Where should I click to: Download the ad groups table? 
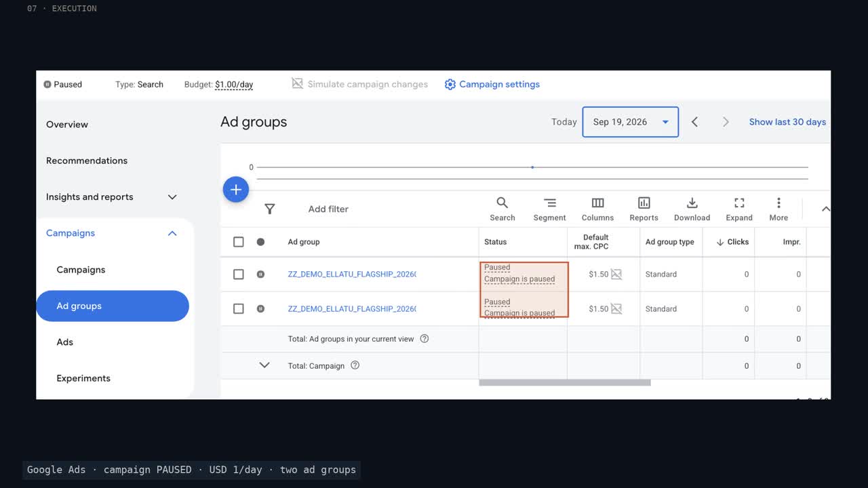pyautogui.click(x=692, y=209)
